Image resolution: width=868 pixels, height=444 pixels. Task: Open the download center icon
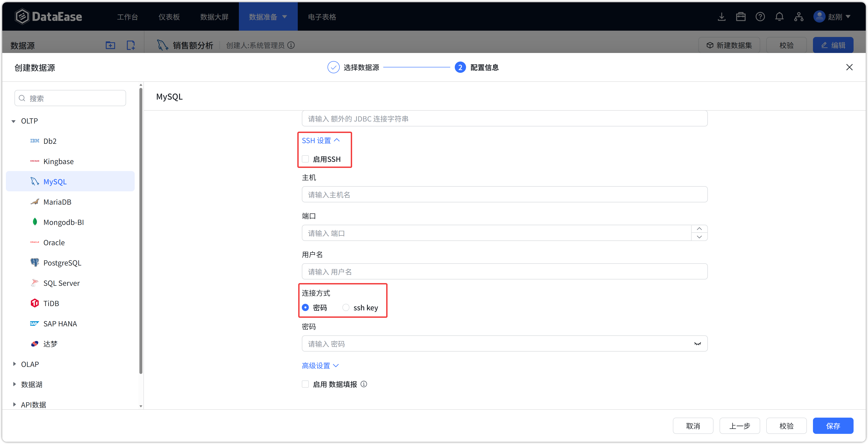[721, 16]
